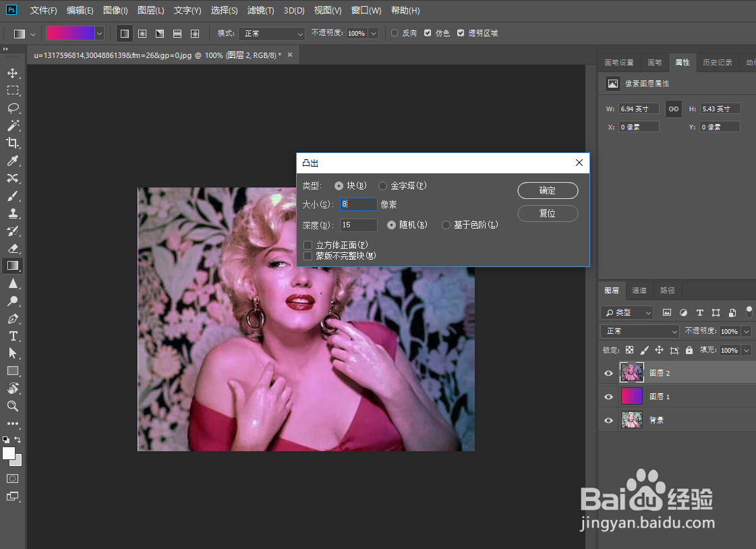Open the gradient mode dropdown
This screenshot has width=756, height=549.
[x=272, y=34]
